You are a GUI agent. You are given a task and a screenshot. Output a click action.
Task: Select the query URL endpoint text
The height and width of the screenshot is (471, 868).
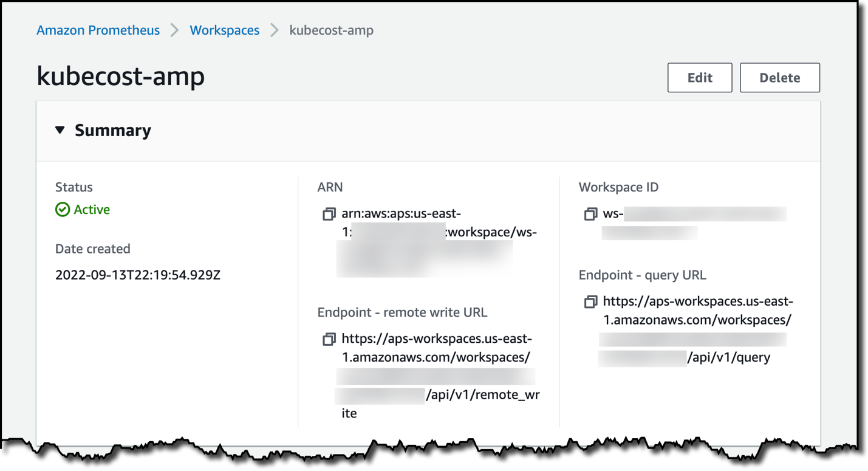692,329
